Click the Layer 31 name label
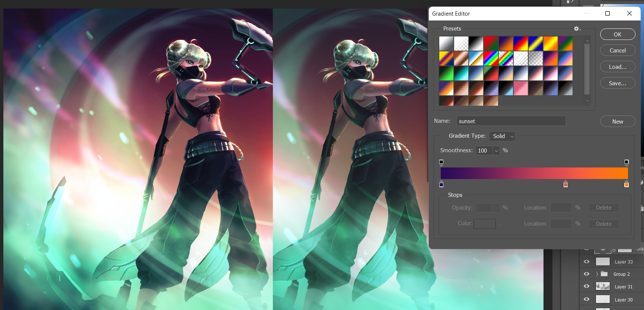644x310 pixels. click(x=624, y=287)
